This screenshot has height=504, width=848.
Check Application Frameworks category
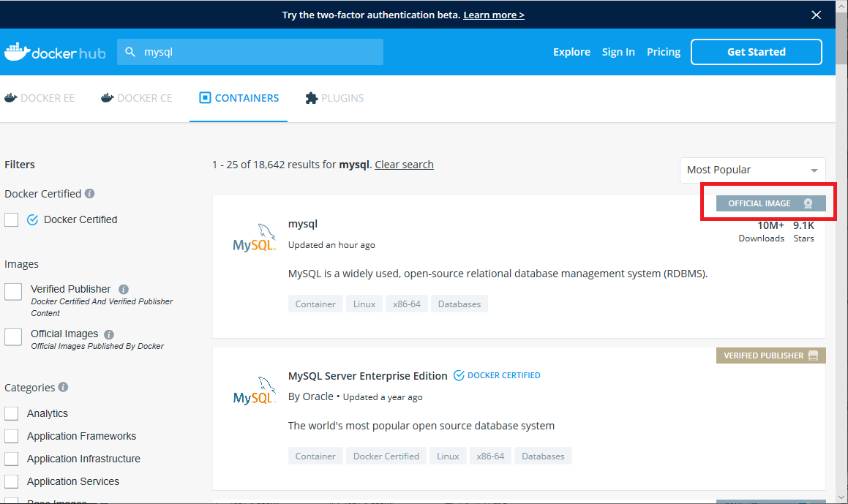click(12, 437)
